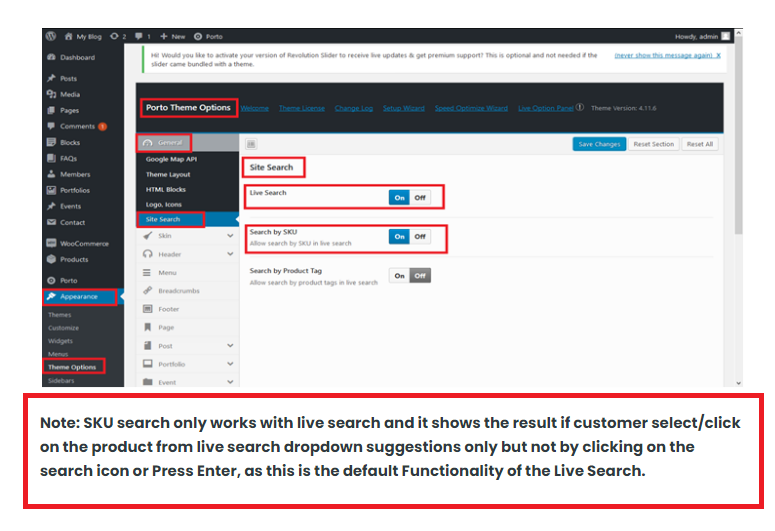Click Porto icon in admin bar
The image size is (775, 531).
click(198, 36)
